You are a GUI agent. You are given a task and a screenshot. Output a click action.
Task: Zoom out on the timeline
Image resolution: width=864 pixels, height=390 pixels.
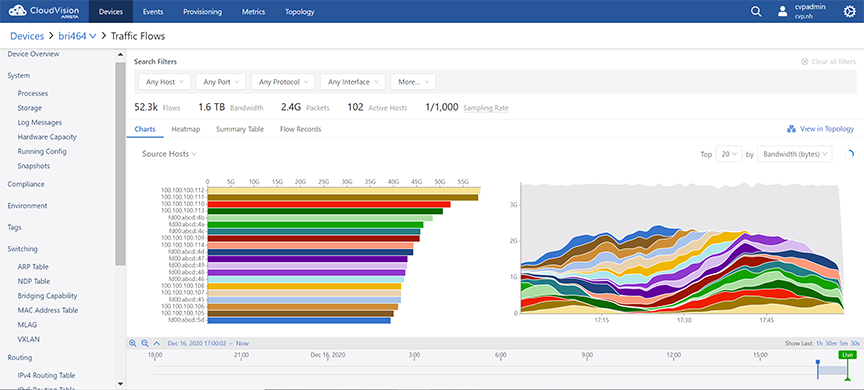[x=145, y=343]
